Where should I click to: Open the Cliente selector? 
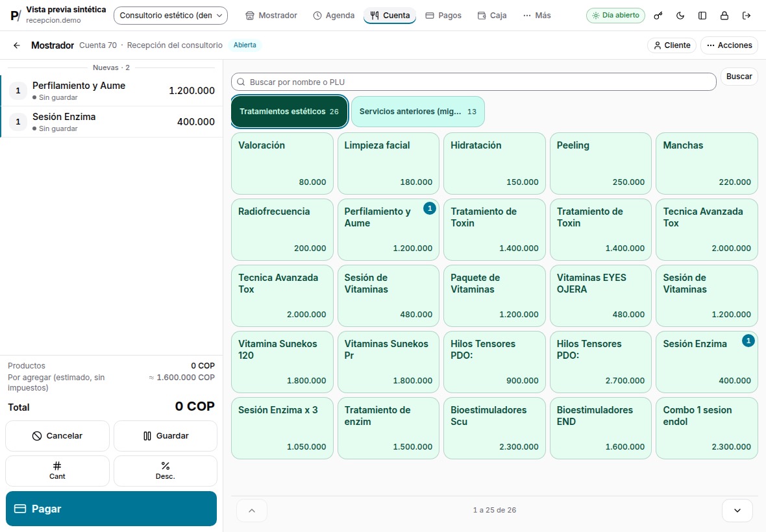pyautogui.click(x=673, y=45)
